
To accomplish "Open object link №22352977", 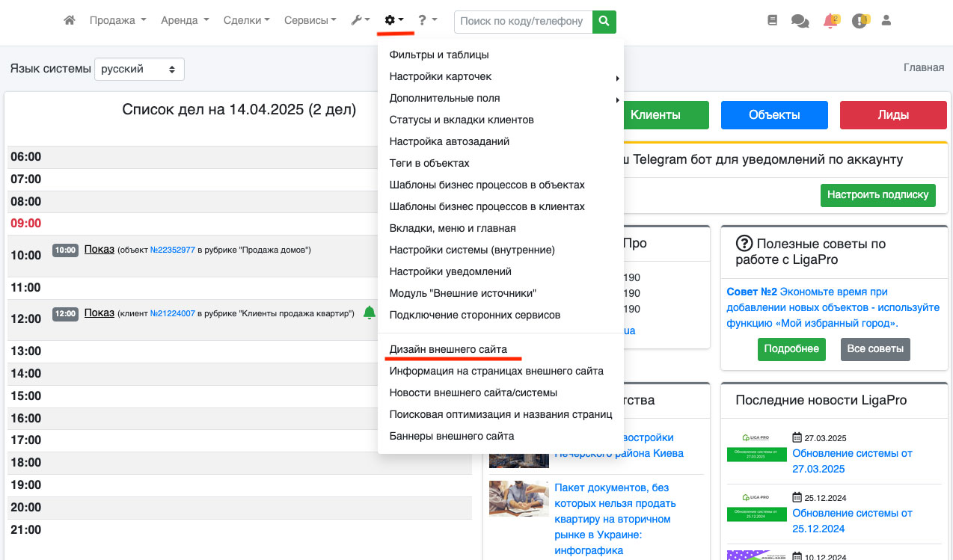I will (173, 250).
